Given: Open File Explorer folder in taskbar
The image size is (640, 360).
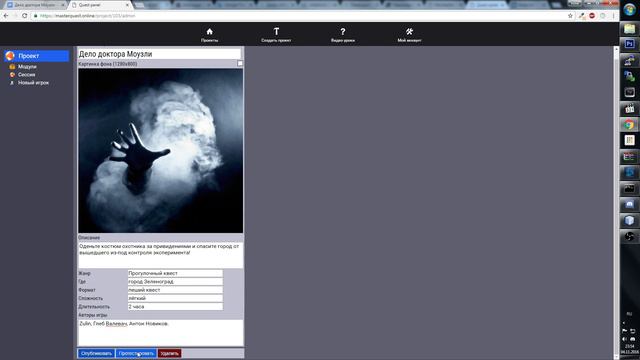Looking at the screenshot, I should (629, 29).
